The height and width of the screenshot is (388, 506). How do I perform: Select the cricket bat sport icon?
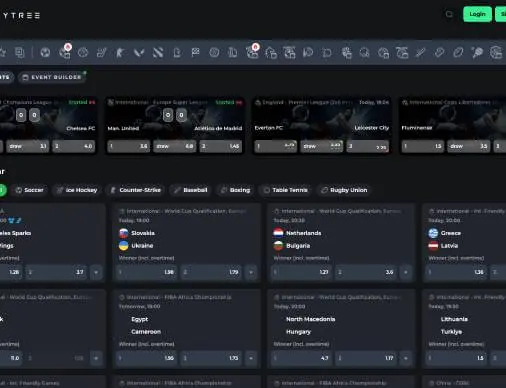420,52
